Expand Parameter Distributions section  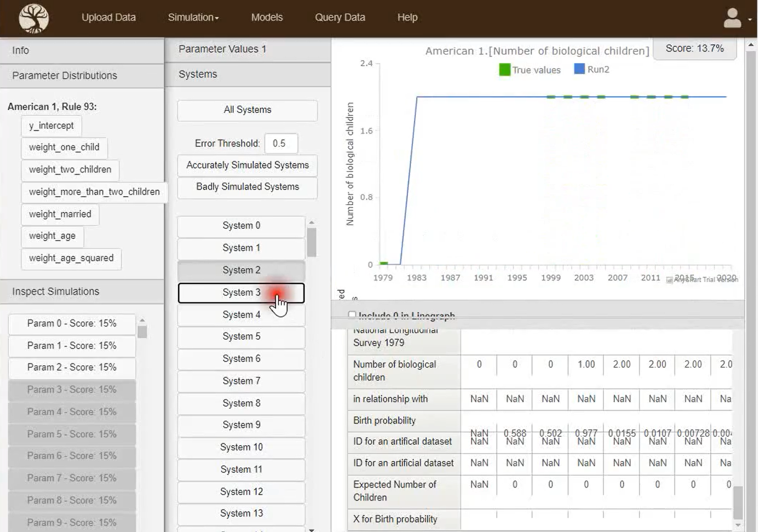tap(82, 75)
